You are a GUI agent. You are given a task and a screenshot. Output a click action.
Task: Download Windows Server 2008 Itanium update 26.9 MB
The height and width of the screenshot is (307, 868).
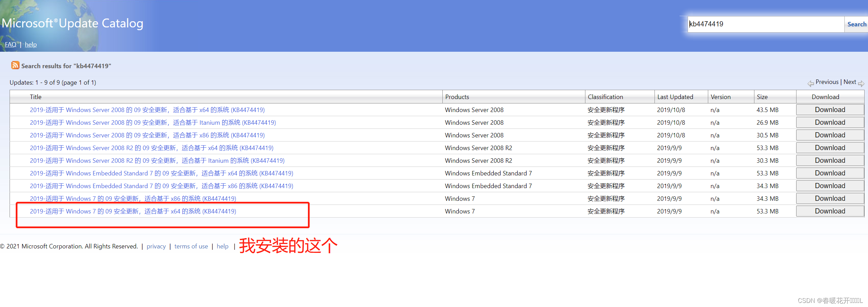(x=830, y=122)
